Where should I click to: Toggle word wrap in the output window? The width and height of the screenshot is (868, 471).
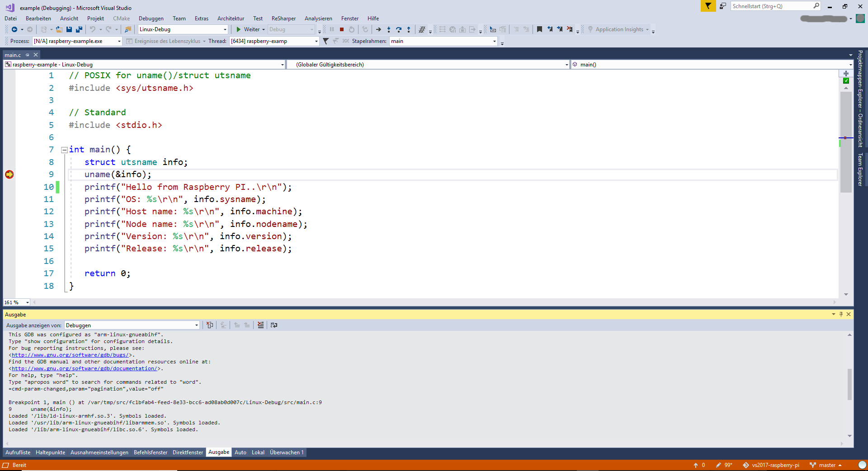(274, 325)
